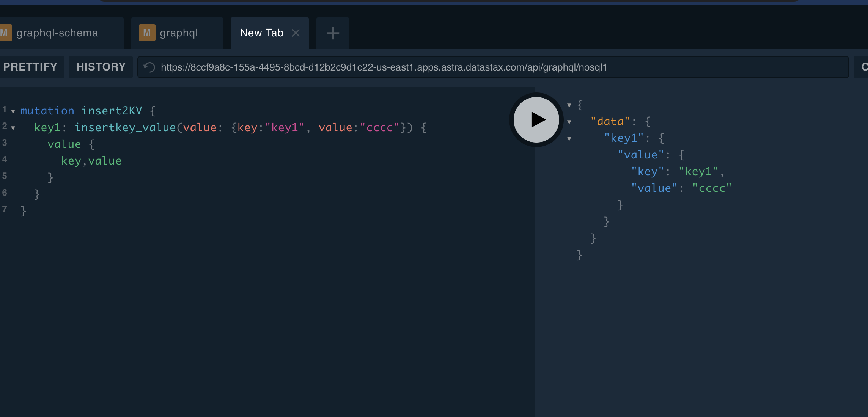Image resolution: width=868 pixels, height=417 pixels.
Task: Switch to the graphql-schema tab
Action: point(57,33)
